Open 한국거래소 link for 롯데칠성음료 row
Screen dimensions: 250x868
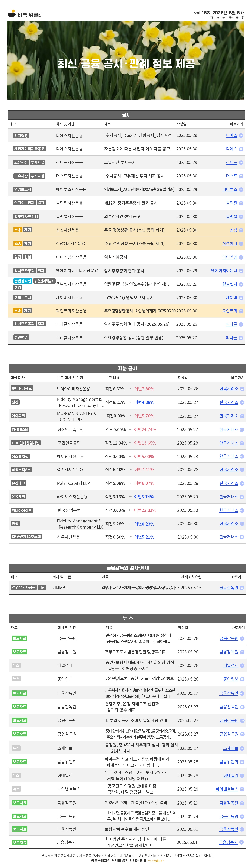coord(229,388)
